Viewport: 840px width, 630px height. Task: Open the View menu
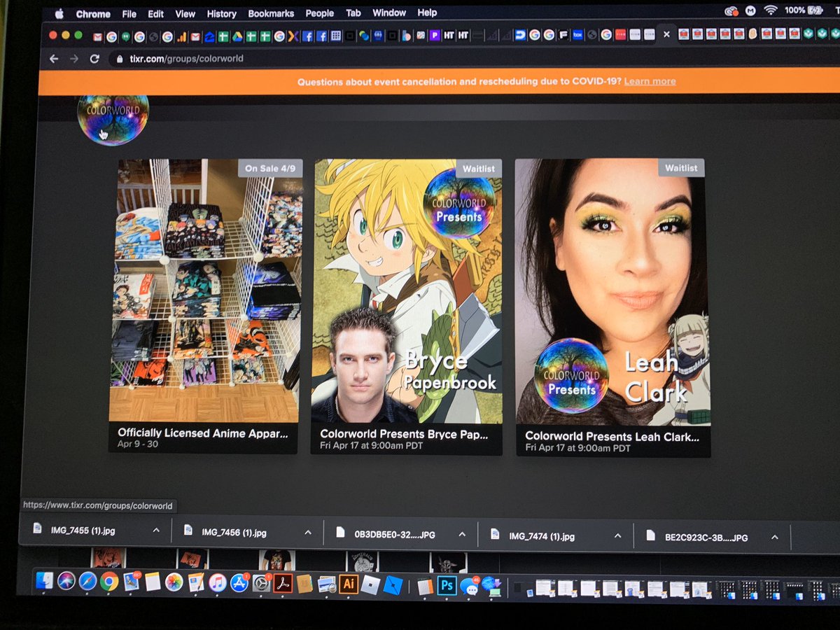(185, 14)
